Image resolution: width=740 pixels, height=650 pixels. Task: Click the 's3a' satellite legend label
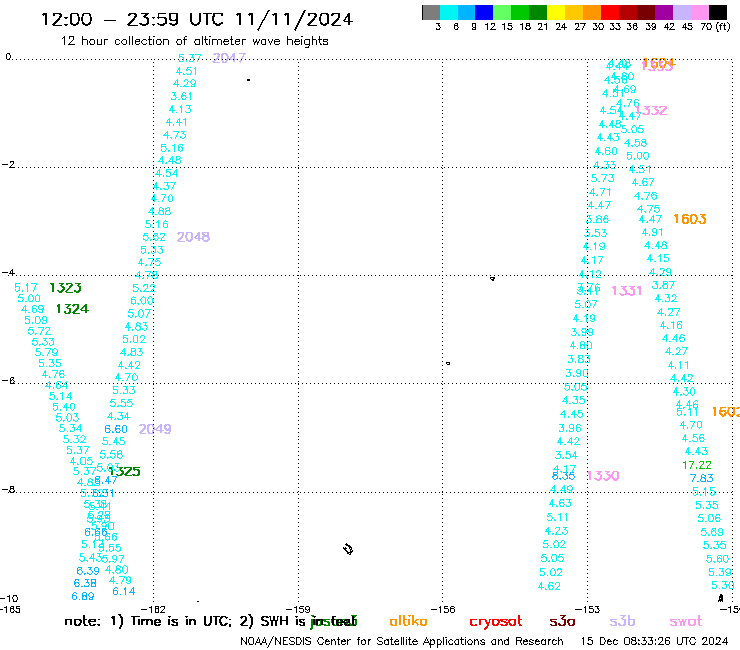[x=562, y=621]
